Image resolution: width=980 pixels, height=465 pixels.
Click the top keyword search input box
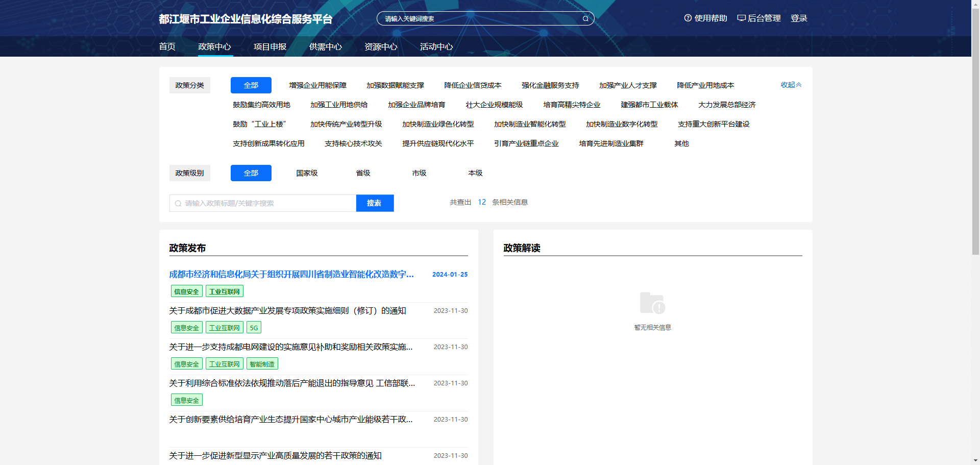[x=480, y=19]
